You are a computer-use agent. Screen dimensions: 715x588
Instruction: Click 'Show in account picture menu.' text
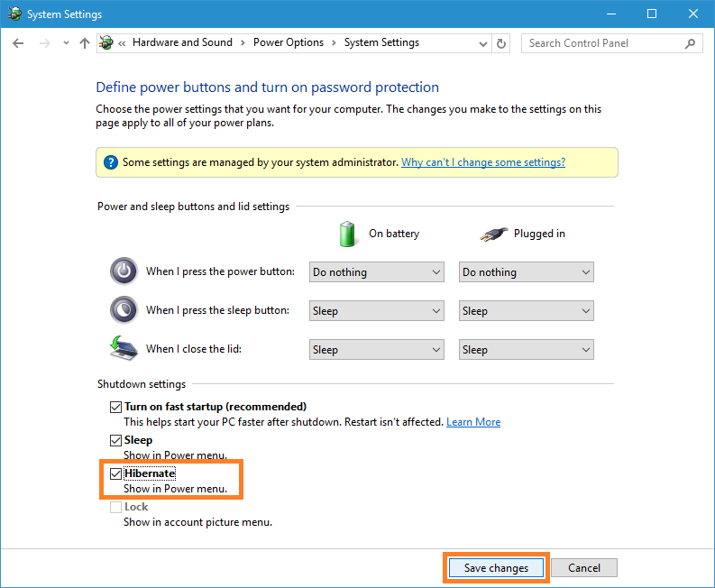point(197,522)
